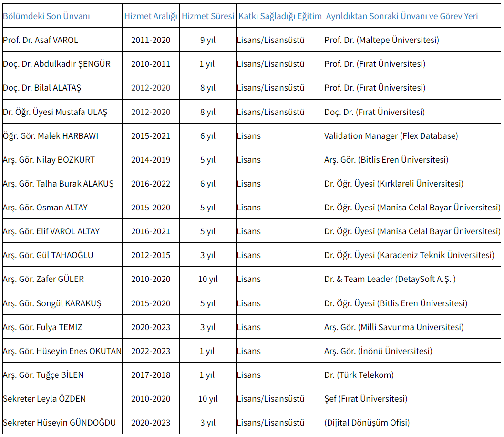
Task: Click the '2015-2021' service range cell
Action: [151, 136]
